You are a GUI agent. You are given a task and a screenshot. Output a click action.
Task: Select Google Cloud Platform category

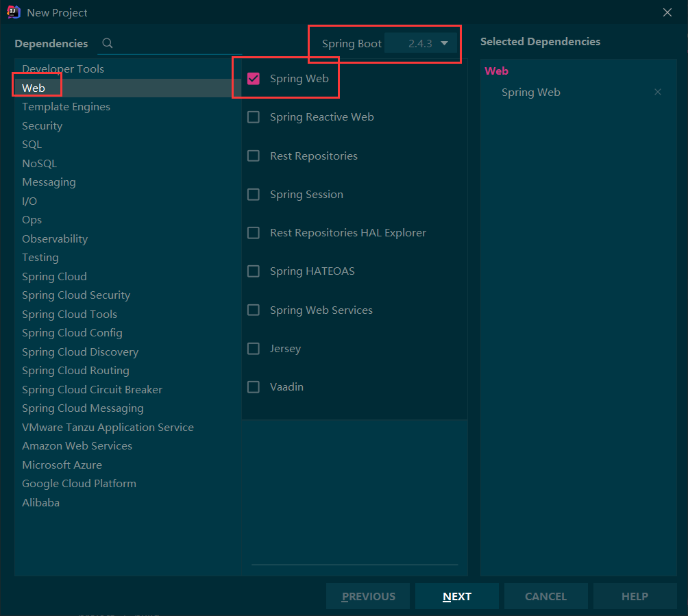tap(127, 484)
